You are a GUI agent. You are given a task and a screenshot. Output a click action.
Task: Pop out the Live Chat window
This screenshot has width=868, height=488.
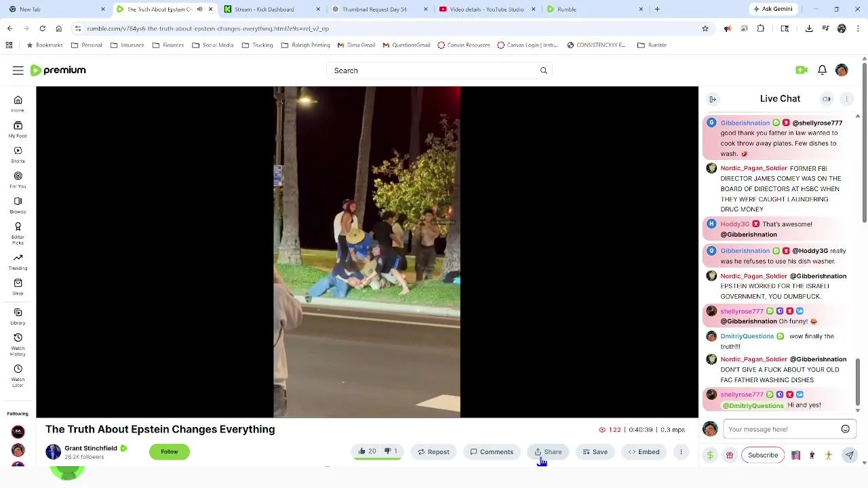click(x=827, y=99)
